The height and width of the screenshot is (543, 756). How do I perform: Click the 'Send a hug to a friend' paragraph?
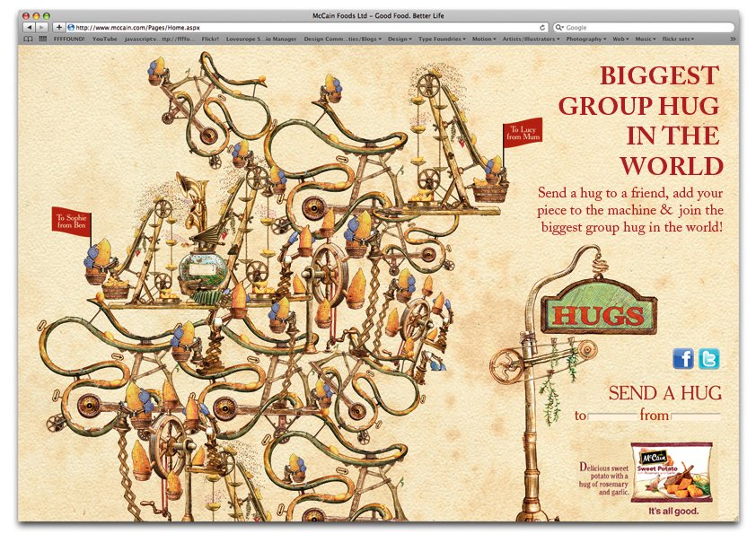(630, 210)
